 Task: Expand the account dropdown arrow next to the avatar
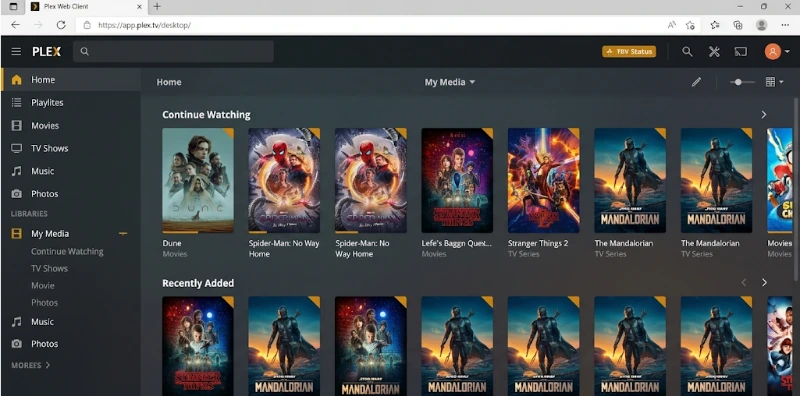pos(787,52)
